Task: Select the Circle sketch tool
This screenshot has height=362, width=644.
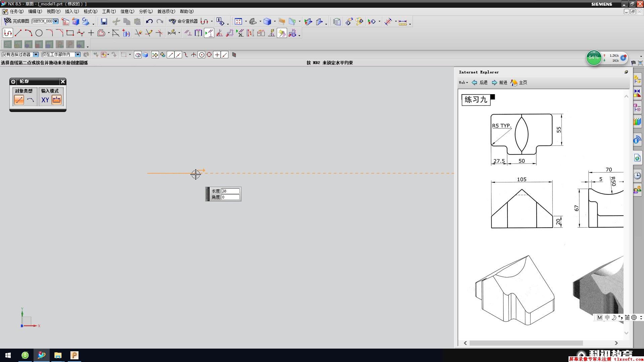Action: pos(39,33)
